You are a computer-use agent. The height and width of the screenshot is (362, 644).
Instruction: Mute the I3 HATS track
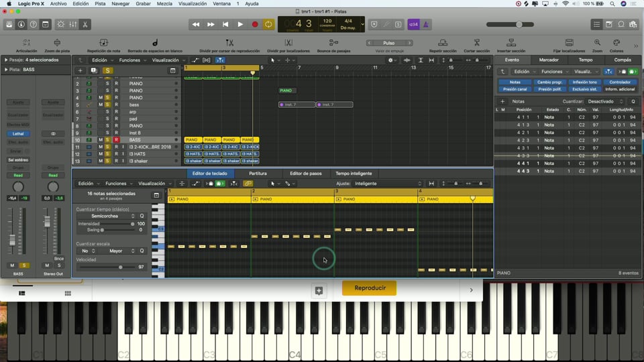[x=100, y=154]
